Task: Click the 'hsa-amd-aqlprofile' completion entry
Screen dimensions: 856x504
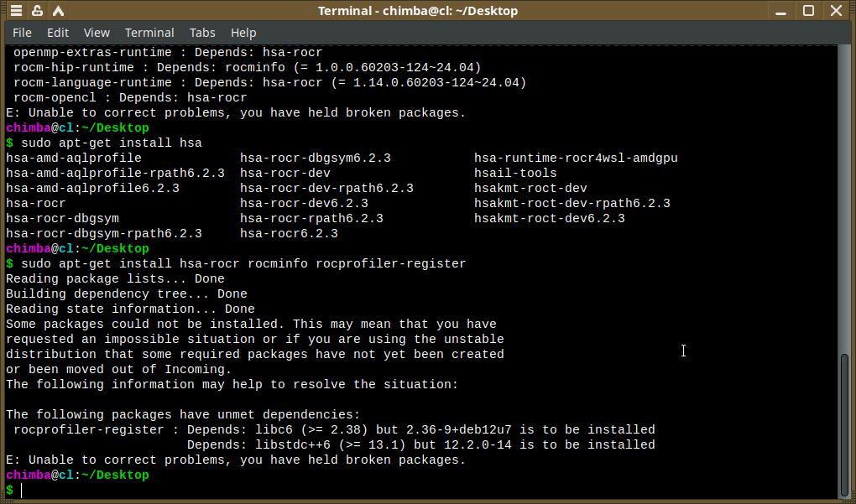Action: [74, 158]
